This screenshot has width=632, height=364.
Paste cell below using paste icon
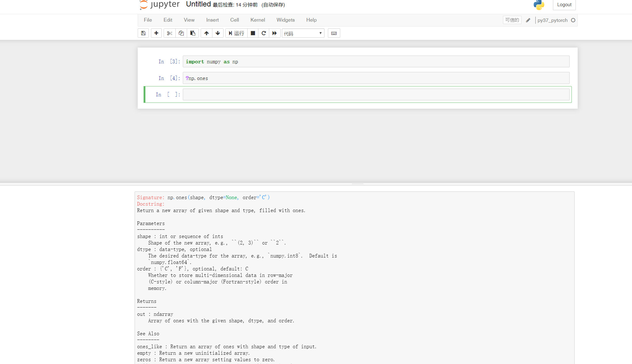[193, 33]
